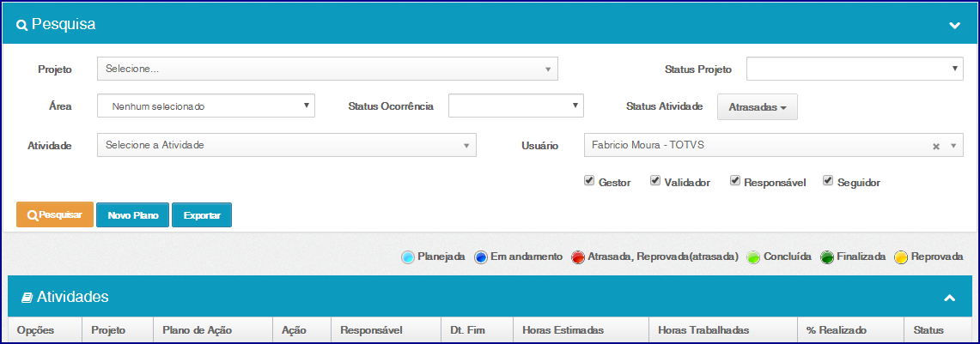The width and height of the screenshot is (980, 344).
Task: Open the Status Ocorrência dropdown
Action: pos(515,106)
